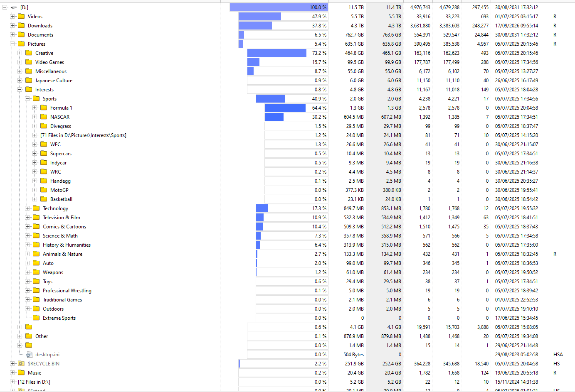Click the 4,976,743 items count
Screen dimensions: 575x392
(420, 7)
